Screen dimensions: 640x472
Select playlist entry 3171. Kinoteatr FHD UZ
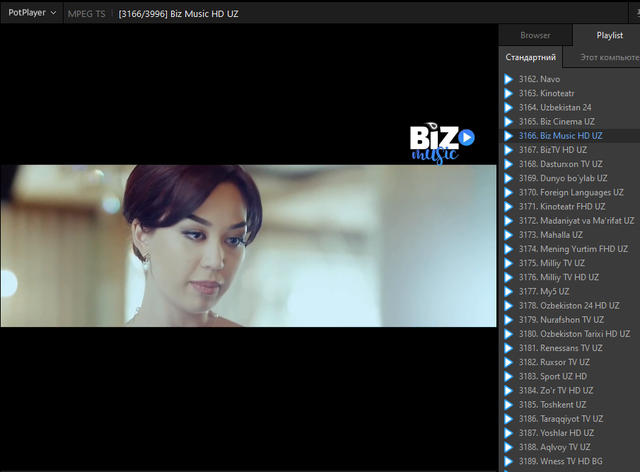click(x=570, y=207)
